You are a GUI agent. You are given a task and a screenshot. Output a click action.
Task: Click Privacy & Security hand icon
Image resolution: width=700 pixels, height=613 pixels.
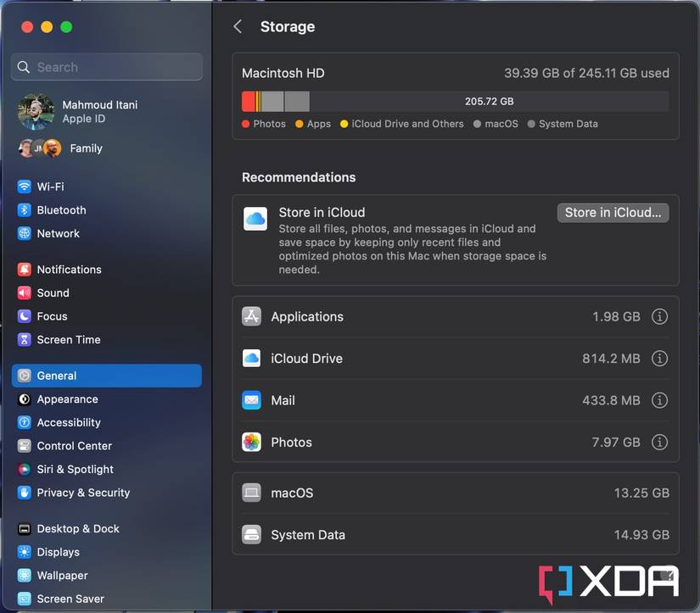click(x=24, y=493)
